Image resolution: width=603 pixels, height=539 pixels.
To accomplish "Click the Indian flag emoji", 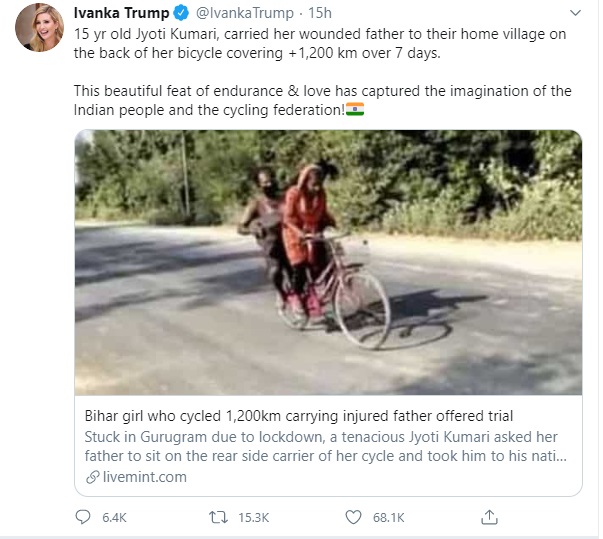I will pos(355,109).
